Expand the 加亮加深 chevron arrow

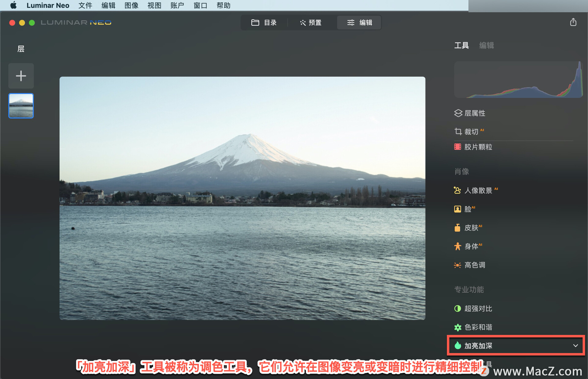click(575, 346)
